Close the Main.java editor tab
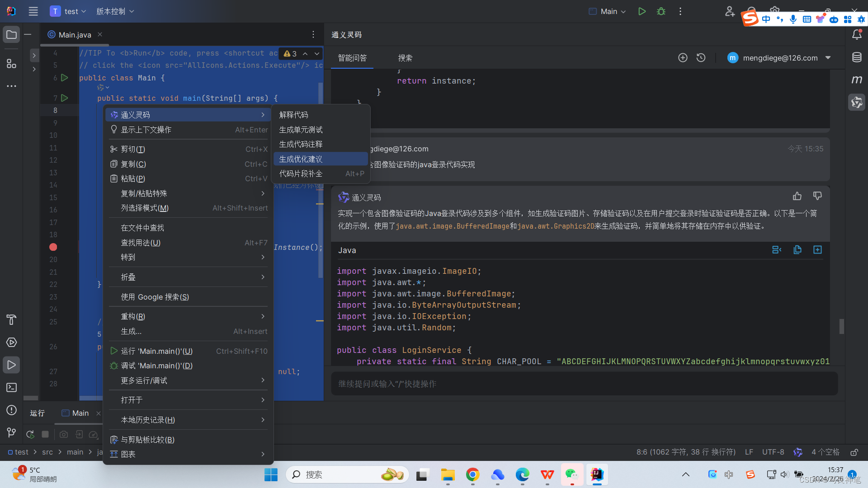The height and width of the screenshot is (488, 868). click(x=100, y=34)
